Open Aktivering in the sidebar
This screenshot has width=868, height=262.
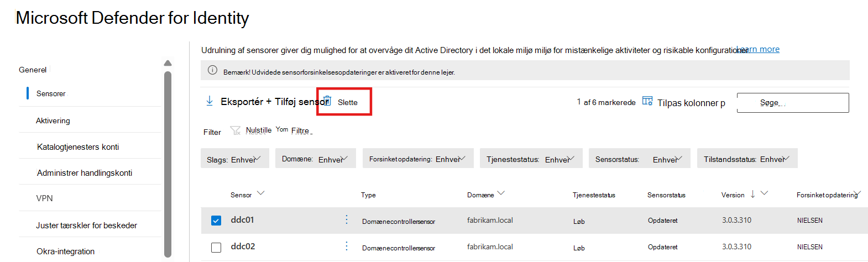coord(53,120)
